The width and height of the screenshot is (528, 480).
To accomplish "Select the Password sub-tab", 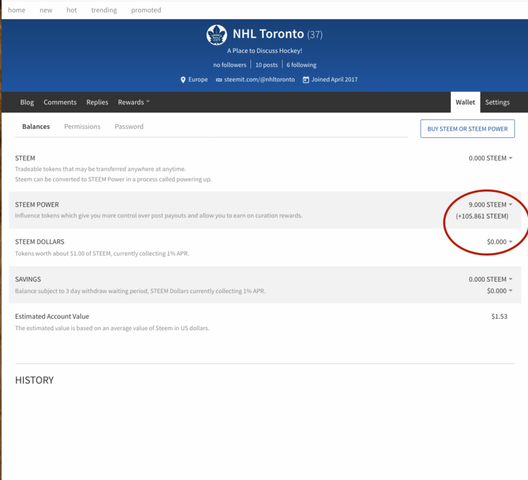I will (129, 127).
